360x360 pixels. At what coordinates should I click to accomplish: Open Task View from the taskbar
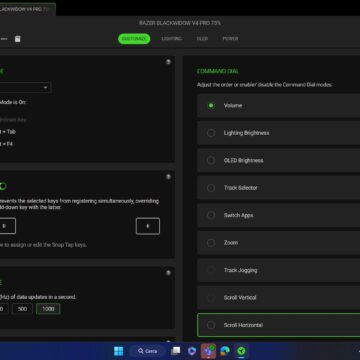coord(175,351)
